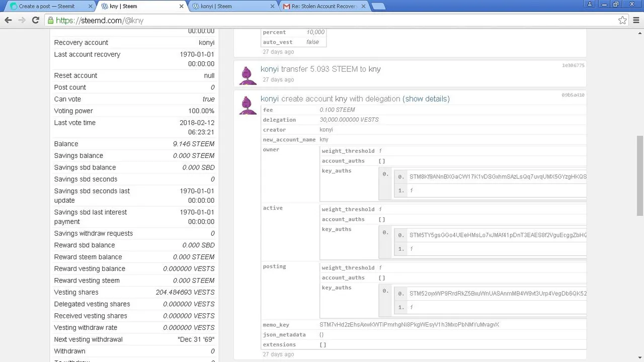Close the kny | Steem tab

coord(182,7)
